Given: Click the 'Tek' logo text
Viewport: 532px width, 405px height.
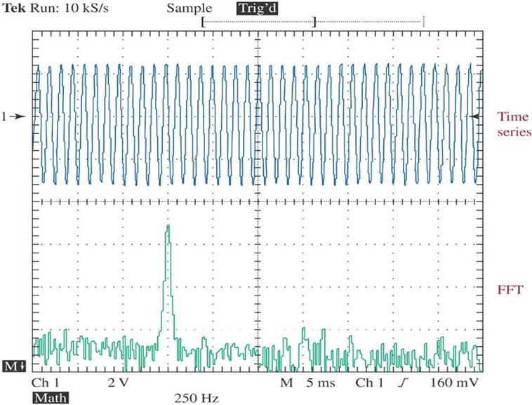Looking at the screenshot, I should (x=13, y=8).
